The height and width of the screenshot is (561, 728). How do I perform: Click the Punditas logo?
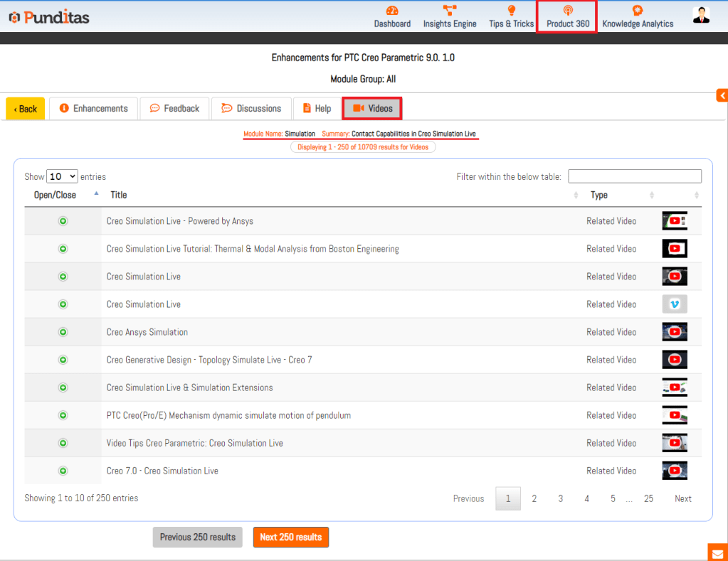(x=48, y=17)
